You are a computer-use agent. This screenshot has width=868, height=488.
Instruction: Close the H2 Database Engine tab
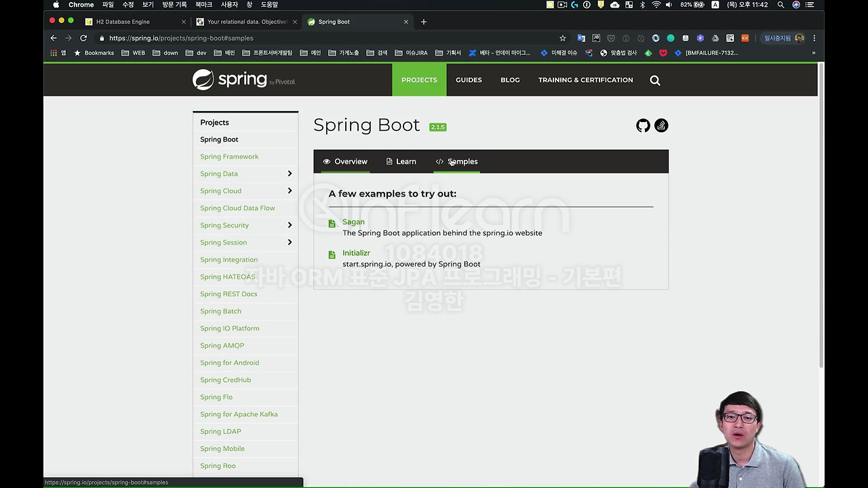pyautogui.click(x=184, y=22)
